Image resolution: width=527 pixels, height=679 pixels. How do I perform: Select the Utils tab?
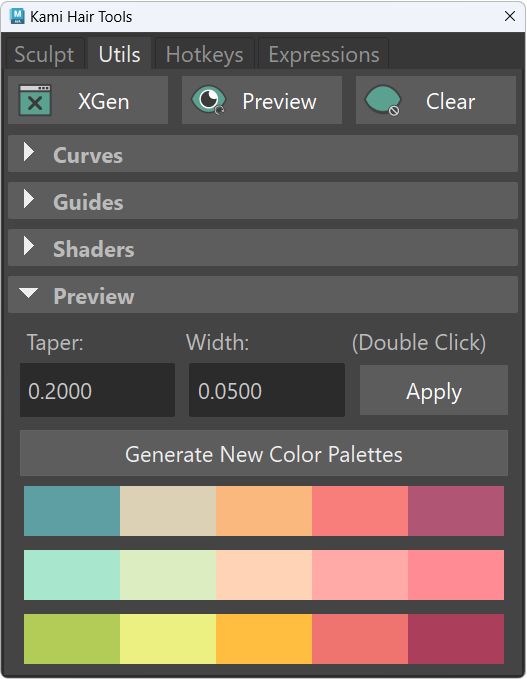tap(120, 54)
